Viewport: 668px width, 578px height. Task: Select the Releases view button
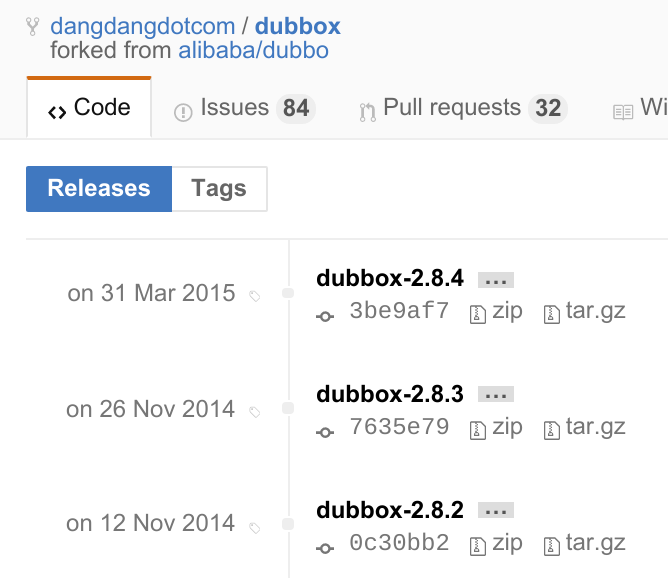(99, 188)
